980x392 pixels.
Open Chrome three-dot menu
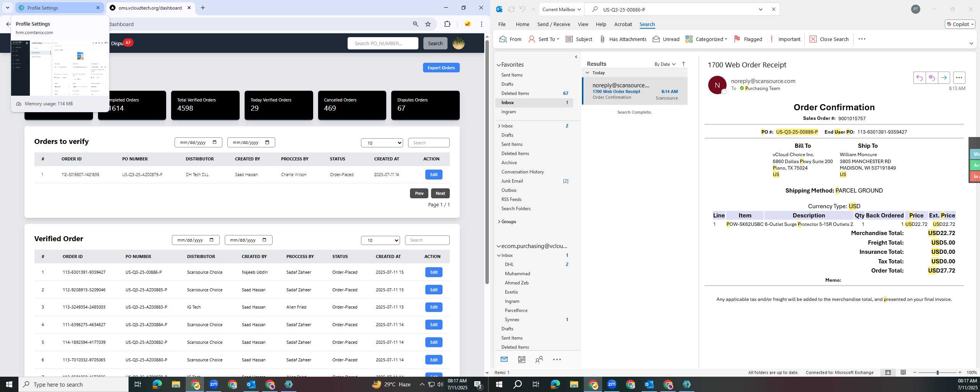point(481,24)
